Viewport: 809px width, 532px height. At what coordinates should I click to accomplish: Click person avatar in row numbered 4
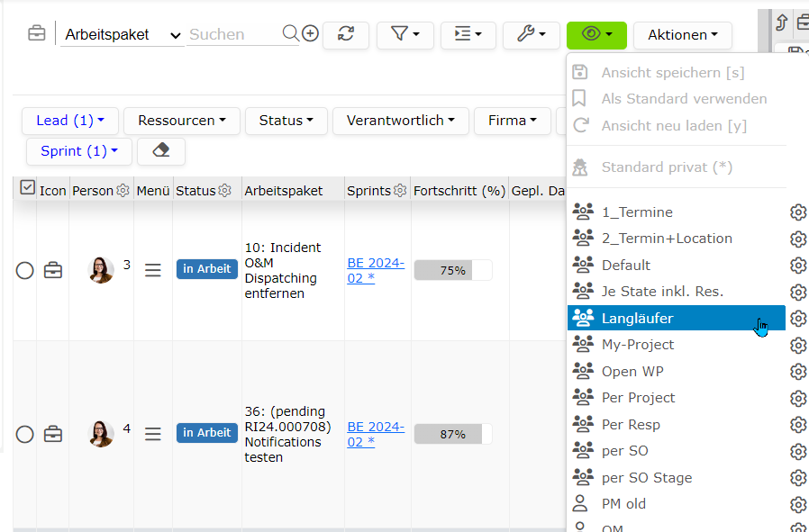[101, 434]
